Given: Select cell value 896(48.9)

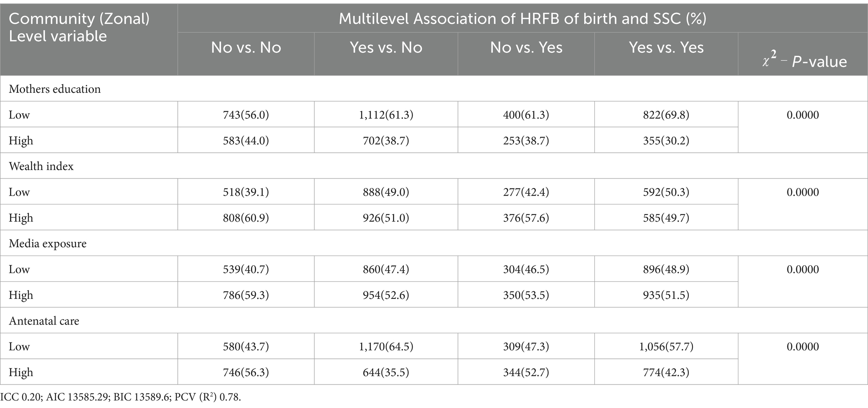Looking at the screenshot, I should 667,269.
